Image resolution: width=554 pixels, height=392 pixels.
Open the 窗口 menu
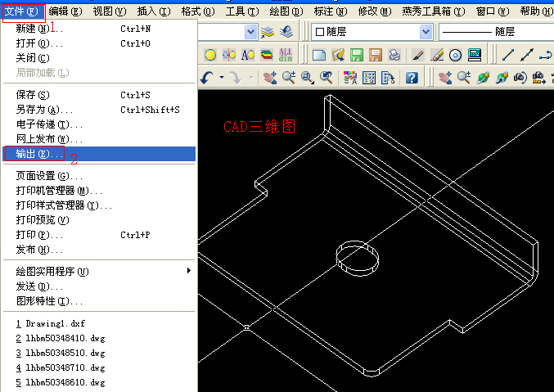[493, 11]
